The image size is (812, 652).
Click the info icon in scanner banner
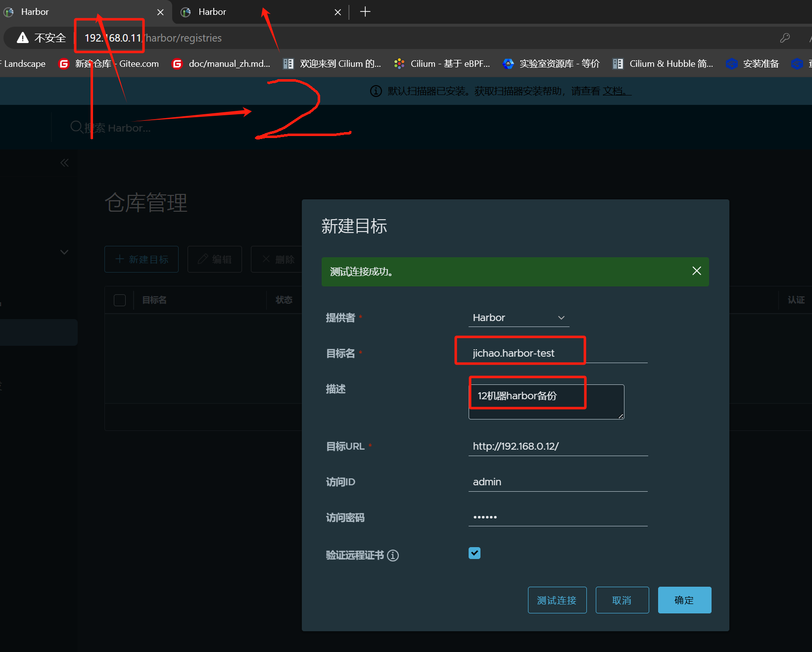[376, 91]
